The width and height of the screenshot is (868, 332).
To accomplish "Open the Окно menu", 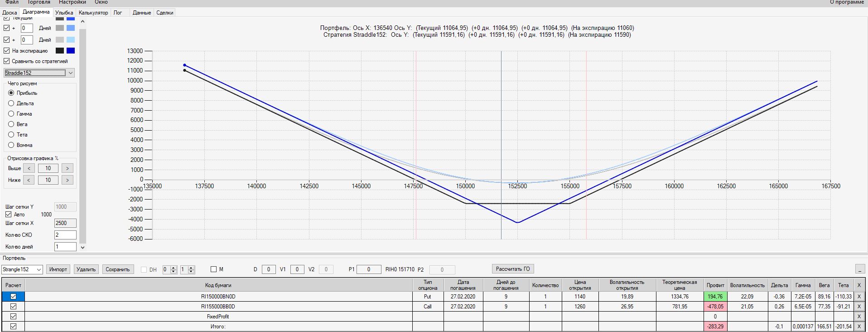I will pyautogui.click(x=101, y=2).
